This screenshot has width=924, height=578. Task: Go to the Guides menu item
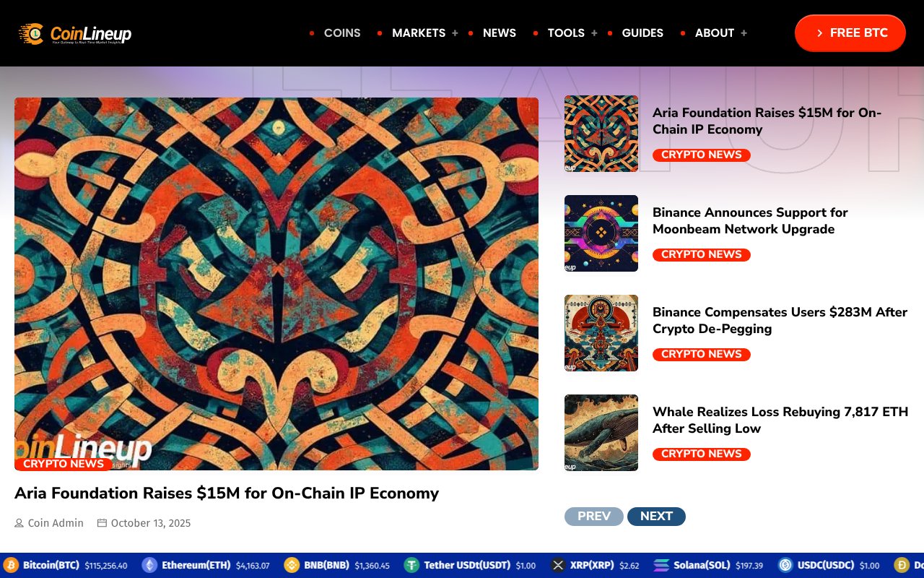click(x=642, y=33)
